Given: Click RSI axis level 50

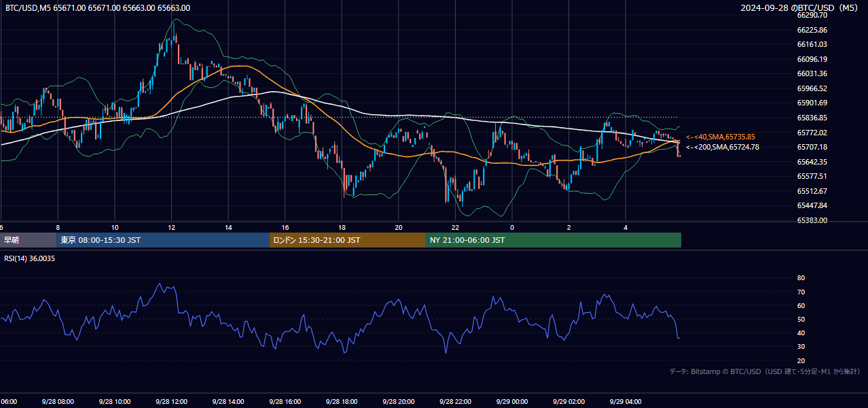Looking at the screenshot, I should [801, 319].
